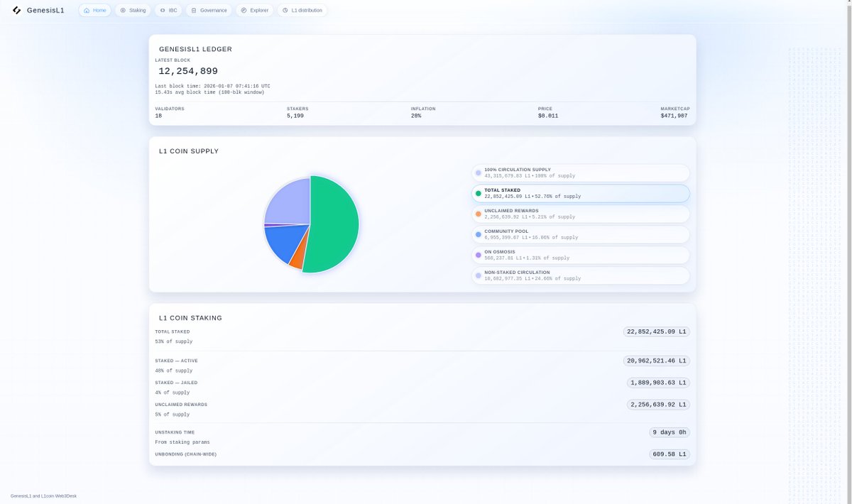The image size is (852, 504).
Task: Open the L1 distribution tab
Action: tap(302, 11)
